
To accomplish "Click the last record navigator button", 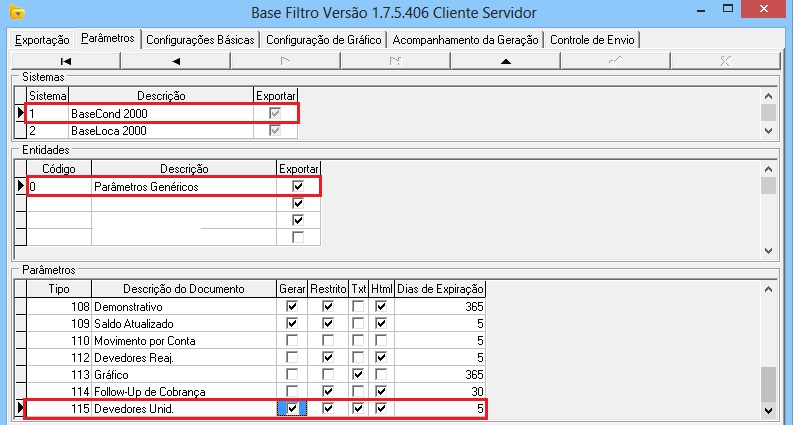I will (395, 60).
